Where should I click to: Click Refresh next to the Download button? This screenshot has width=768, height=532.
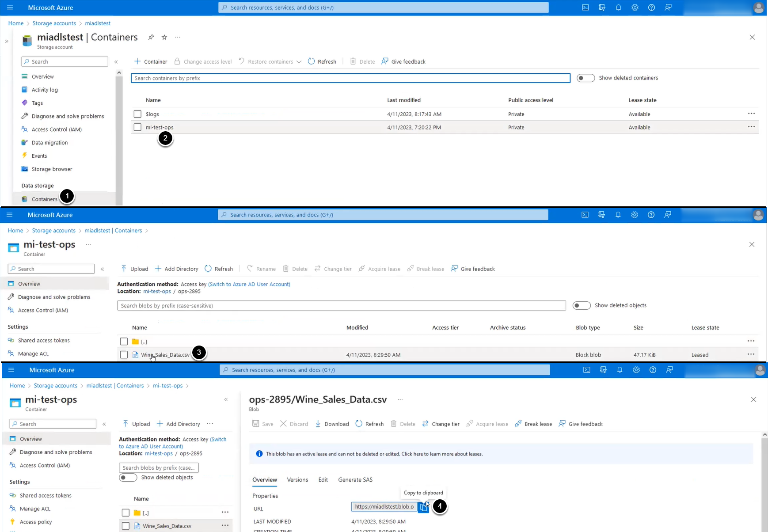(x=369, y=424)
